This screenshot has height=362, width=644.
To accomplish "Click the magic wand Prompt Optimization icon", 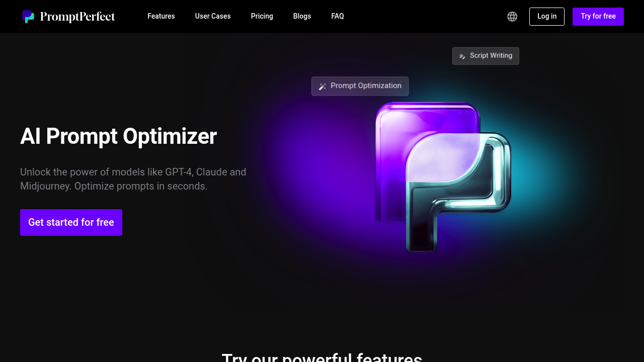I will click(323, 86).
